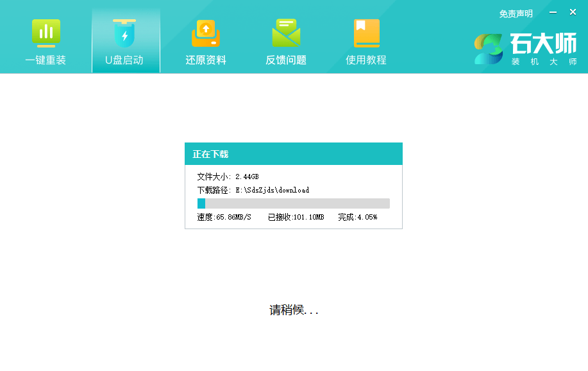Click the 请稍候 waiting text

click(293, 310)
